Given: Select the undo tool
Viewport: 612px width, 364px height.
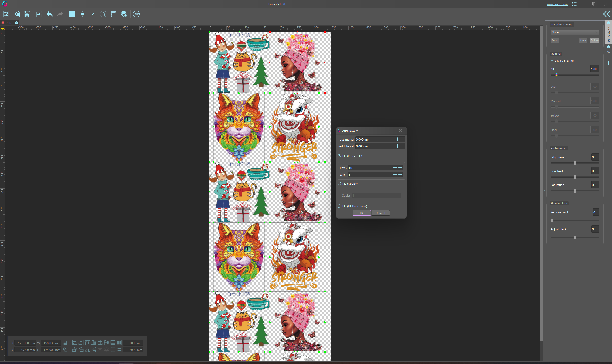Looking at the screenshot, I should coord(50,14).
